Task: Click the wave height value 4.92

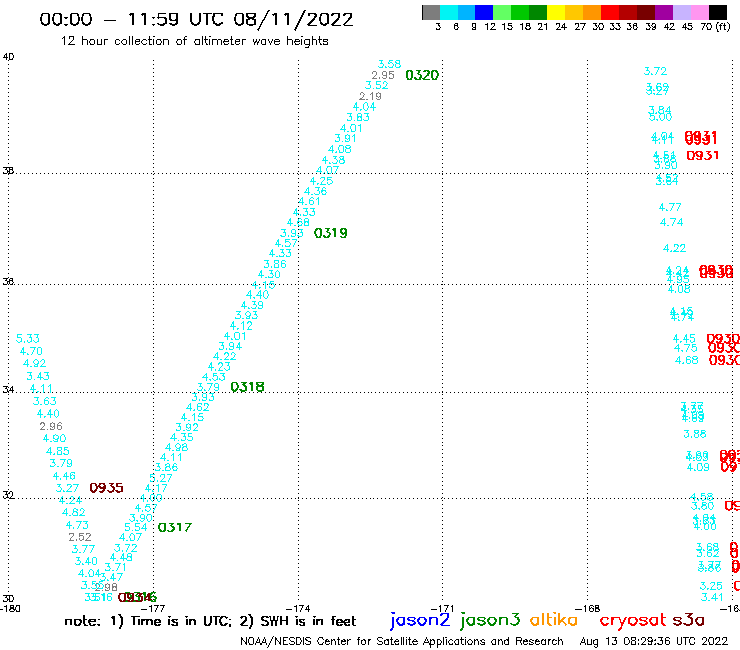Action: click(34, 363)
